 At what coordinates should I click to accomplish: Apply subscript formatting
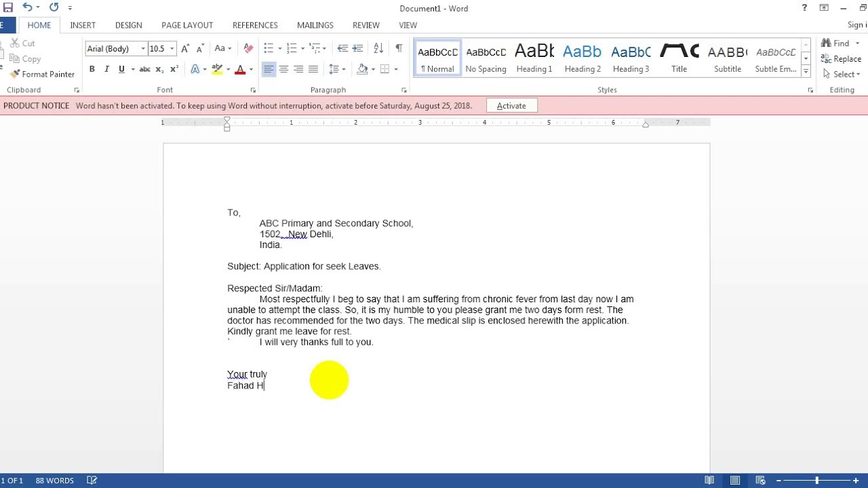159,69
